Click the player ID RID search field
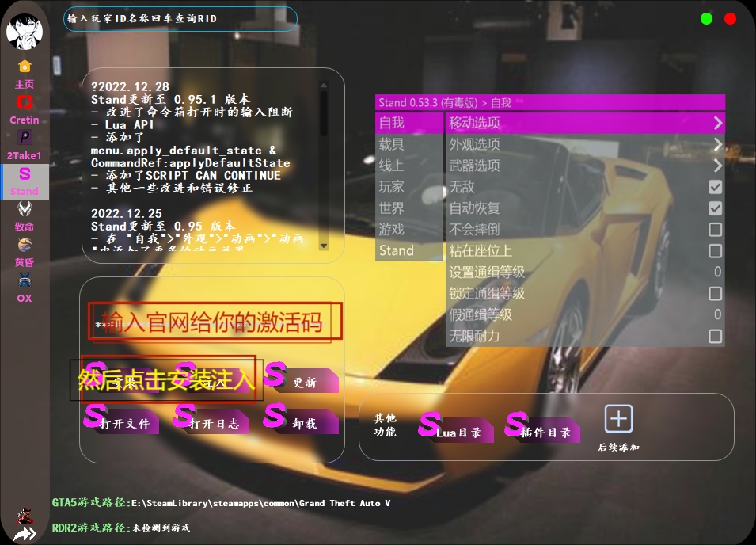This screenshot has width=756, height=545. coord(180,19)
